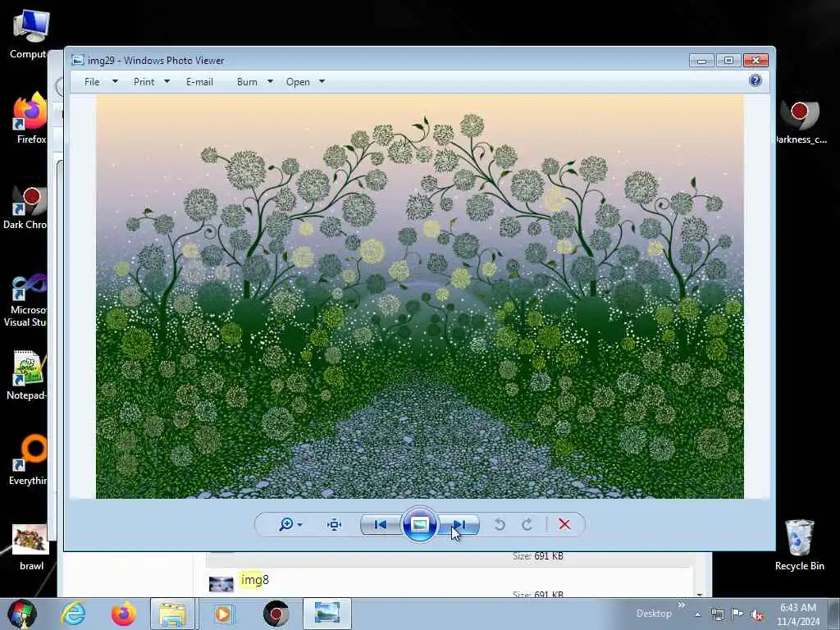Open Photo Viewer help icon
Screen dimensions: 840x630
[x=756, y=81]
